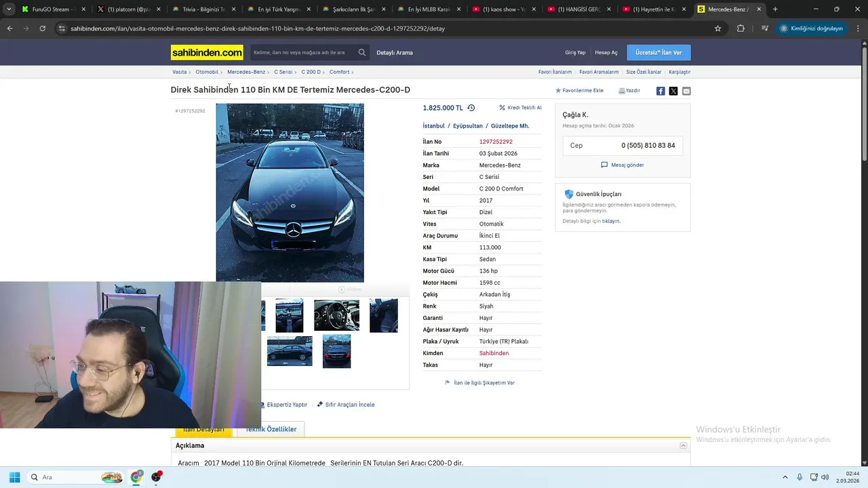Switch to HANGİSİ GERÇEK YouTube tab
Screen dimensions: 868x488
pos(578,9)
